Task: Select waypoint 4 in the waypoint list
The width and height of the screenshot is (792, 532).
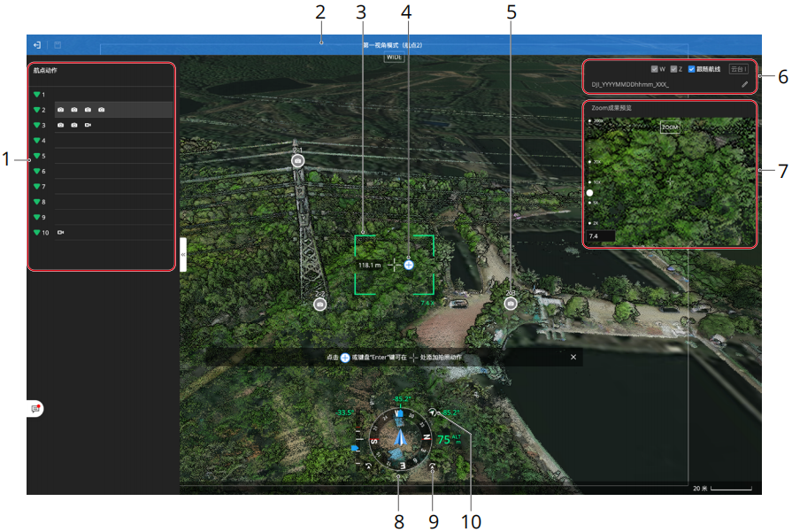Action: tap(102, 141)
